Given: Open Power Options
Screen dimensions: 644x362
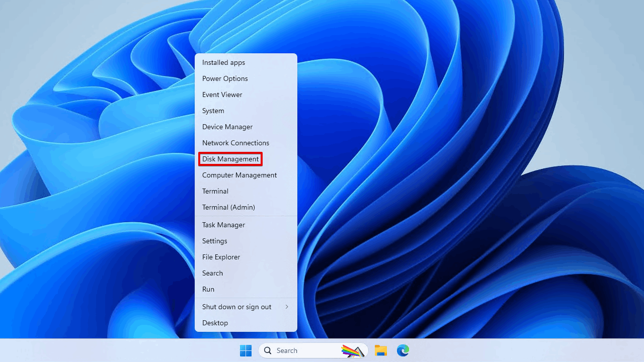Looking at the screenshot, I should (225, 78).
